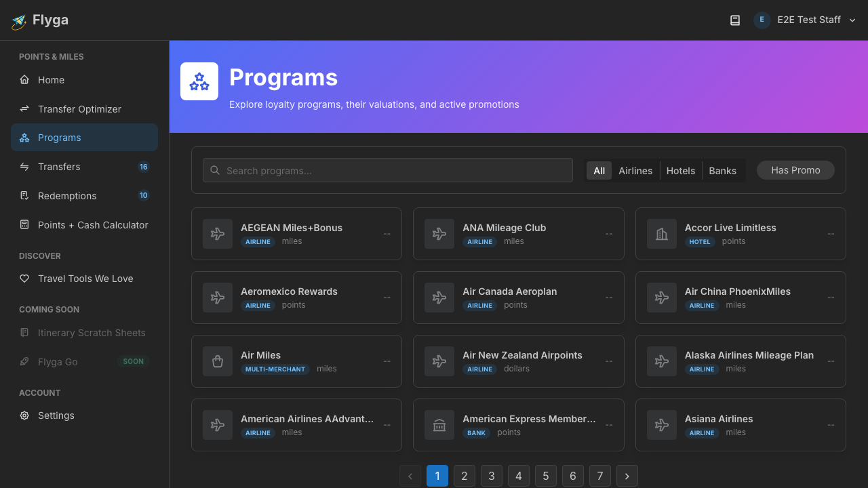Open Transfer Optimizer page
868x488 pixels.
[x=84, y=109]
